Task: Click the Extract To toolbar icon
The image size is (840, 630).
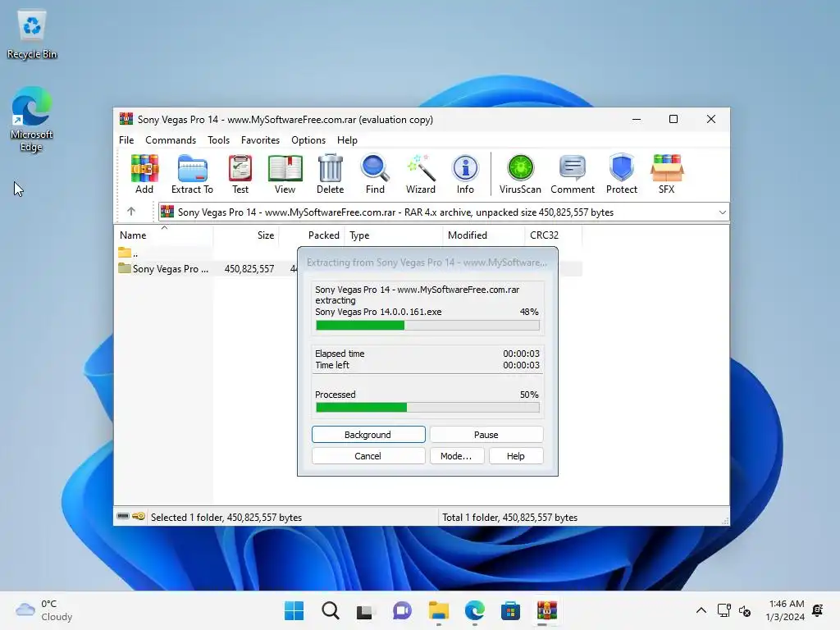Action: pos(192,174)
